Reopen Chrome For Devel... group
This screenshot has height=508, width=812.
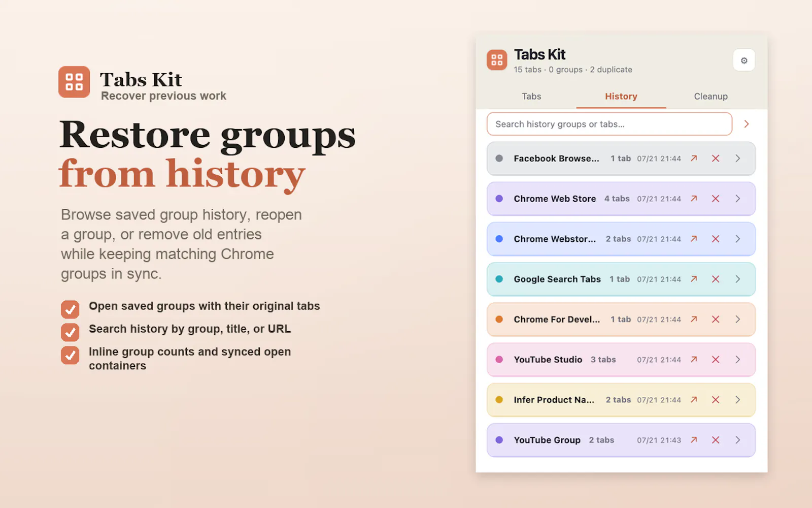(694, 319)
